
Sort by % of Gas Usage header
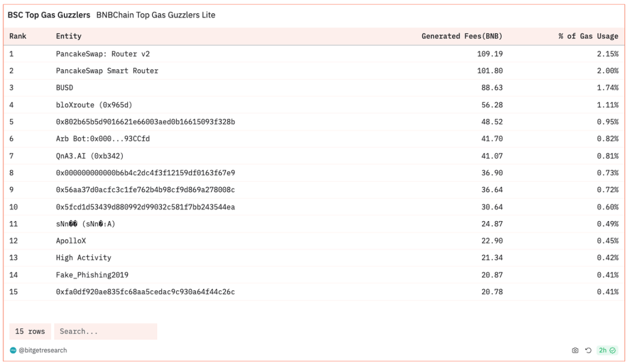[588, 37]
